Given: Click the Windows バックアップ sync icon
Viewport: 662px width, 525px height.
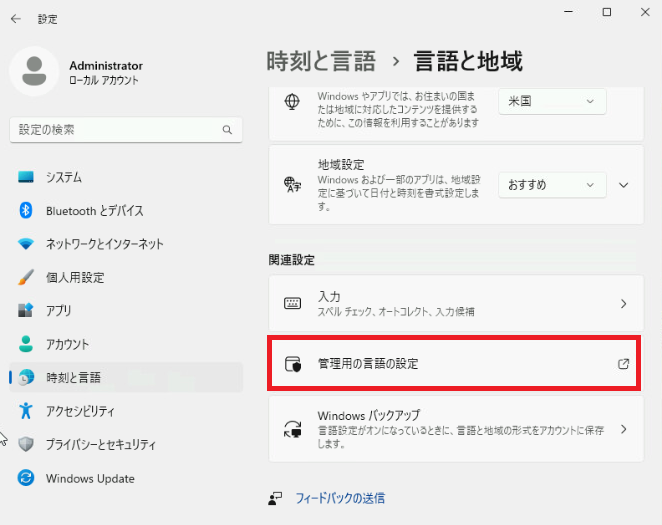Looking at the screenshot, I should tap(293, 429).
